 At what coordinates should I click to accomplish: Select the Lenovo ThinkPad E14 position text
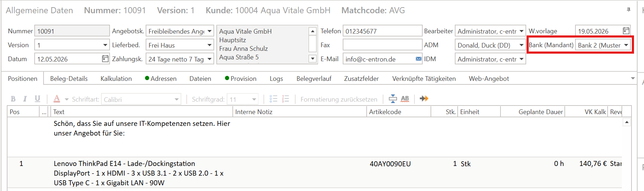click(139, 173)
